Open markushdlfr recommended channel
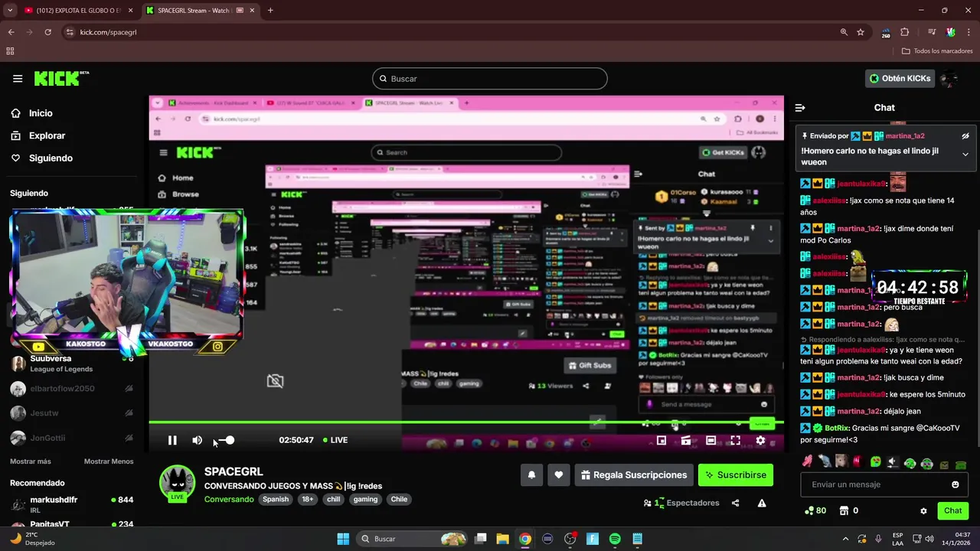 pyautogui.click(x=73, y=504)
